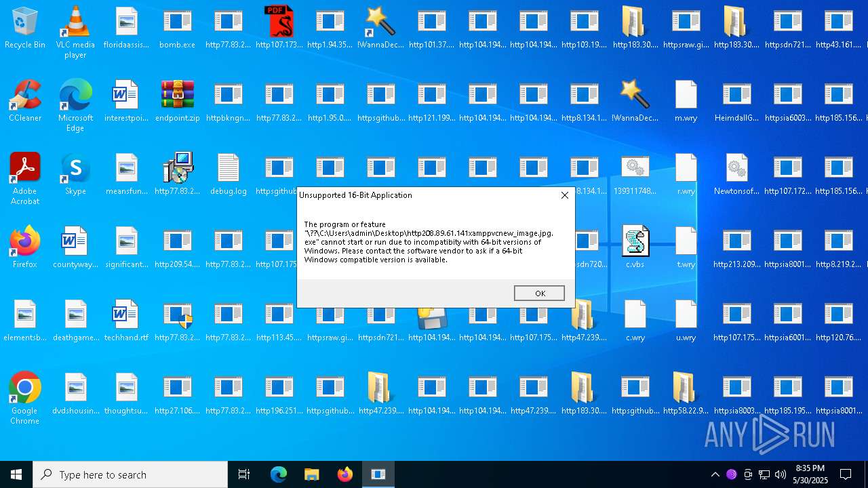
Task: Launch Firefox from the taskbar
Action: pyautogui.click(x=344, y=474)
